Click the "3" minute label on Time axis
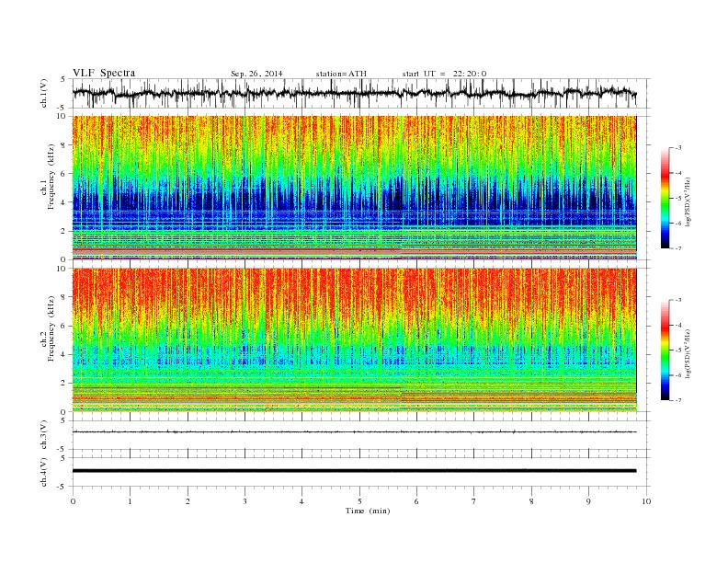 pos(245,501)
